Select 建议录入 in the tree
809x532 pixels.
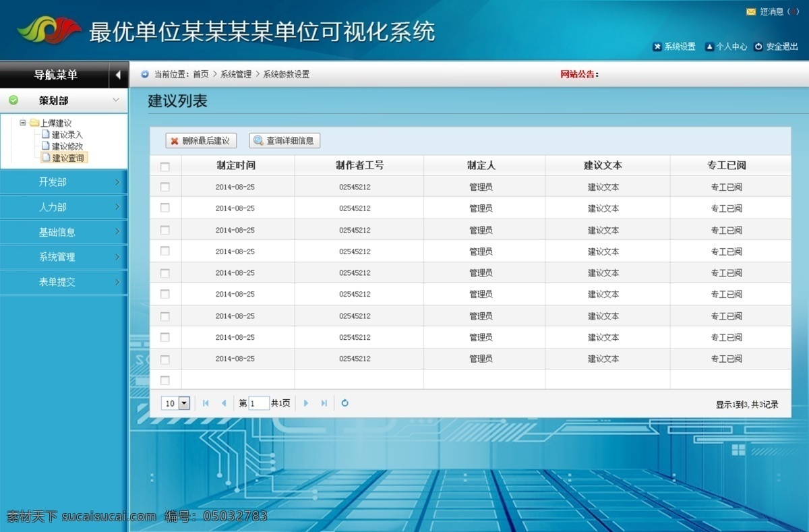[67, 135]
